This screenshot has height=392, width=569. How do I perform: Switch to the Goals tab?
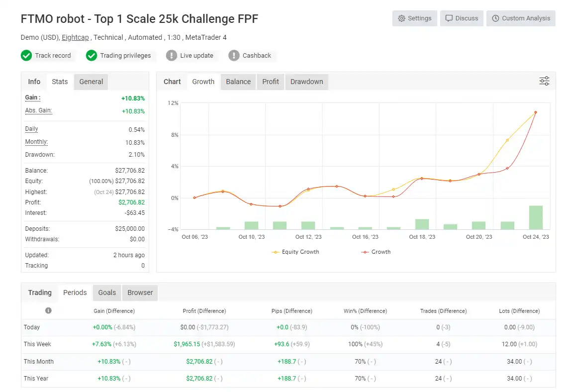click(107, 293)
